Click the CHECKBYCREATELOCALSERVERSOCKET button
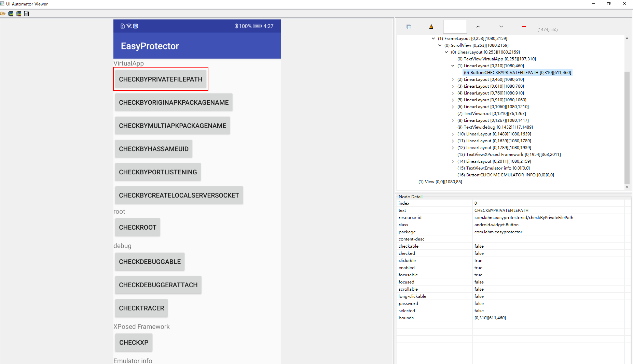Image resolution: width=633 pixels, height=364 pixels. coord(179,195)
